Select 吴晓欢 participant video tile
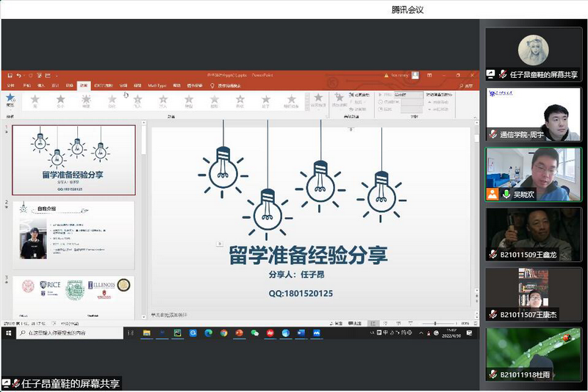Screen dimensions: 588x392 [x=533, y=174]
